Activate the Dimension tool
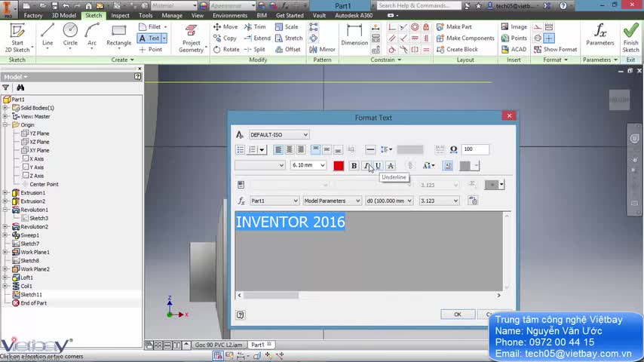Image resolution: width=644 pixels, height=362 pixels. 354,35
